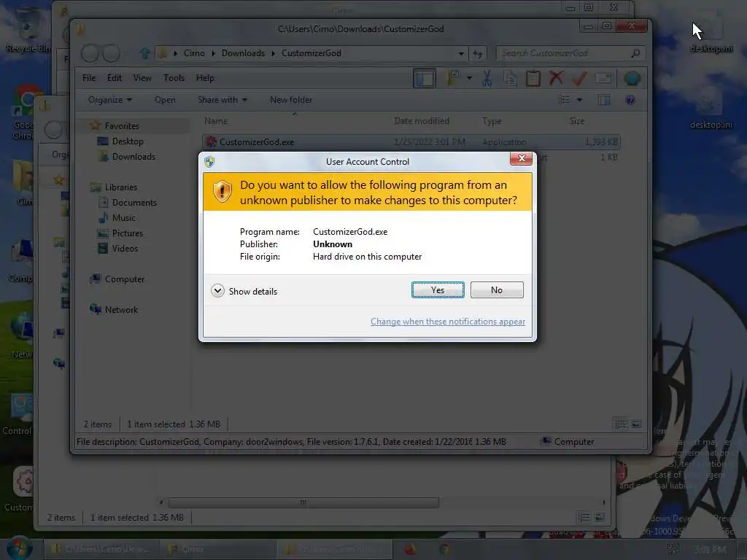Click the Back navigation button
747x560 pixels.
click(x=90, y=53)
